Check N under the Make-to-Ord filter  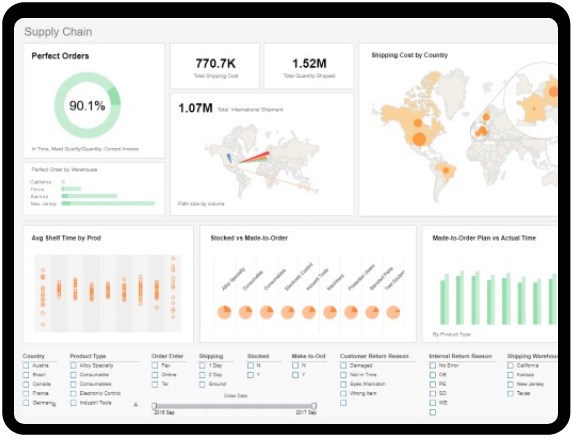(295, 365)
